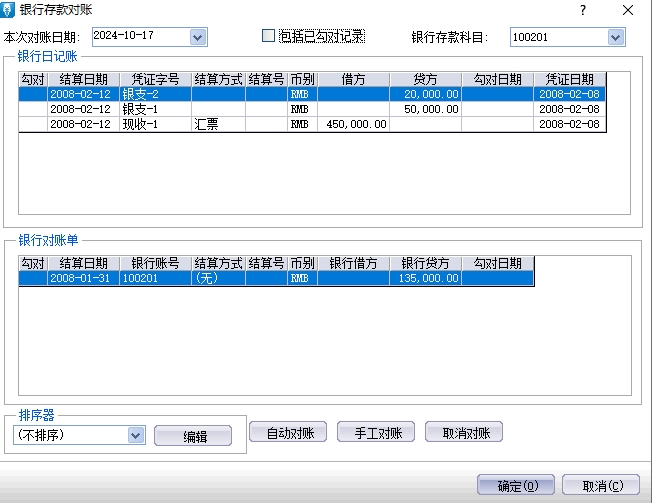654x503 pixels.
Task: Click the statement 银行贷方 column header
Action: [x=425, y=264]
